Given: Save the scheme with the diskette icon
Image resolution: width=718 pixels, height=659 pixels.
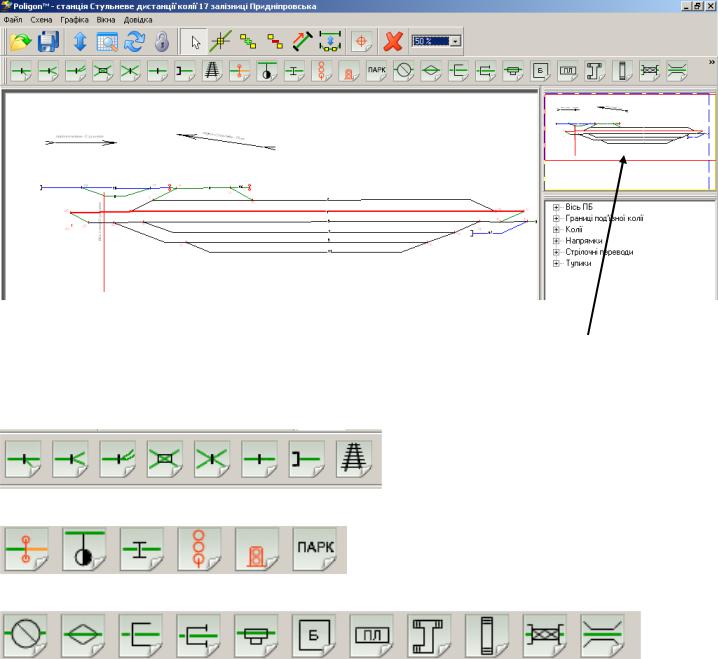Looking at the screenshot, I should [x=48, y=42].
